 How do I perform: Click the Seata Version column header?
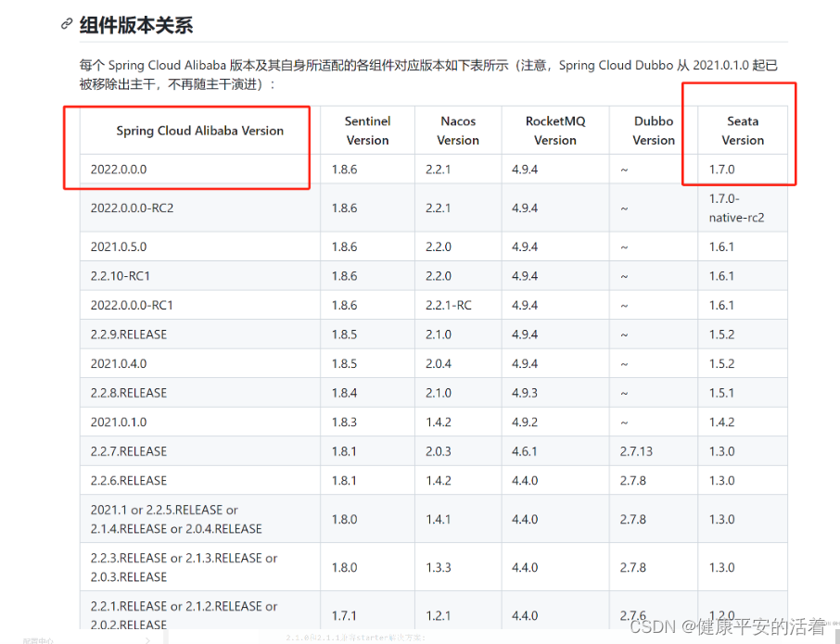[x=743, y=131]
